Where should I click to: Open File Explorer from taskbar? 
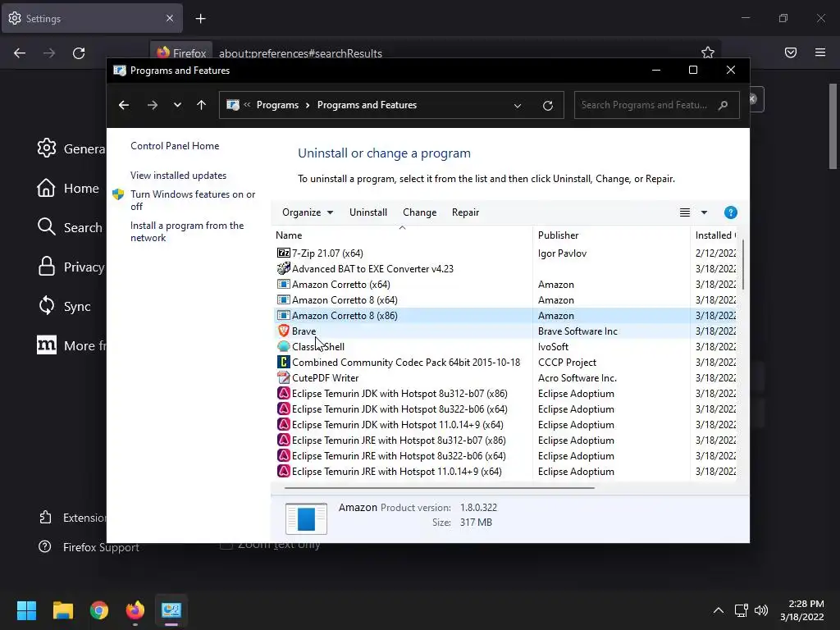62,610
